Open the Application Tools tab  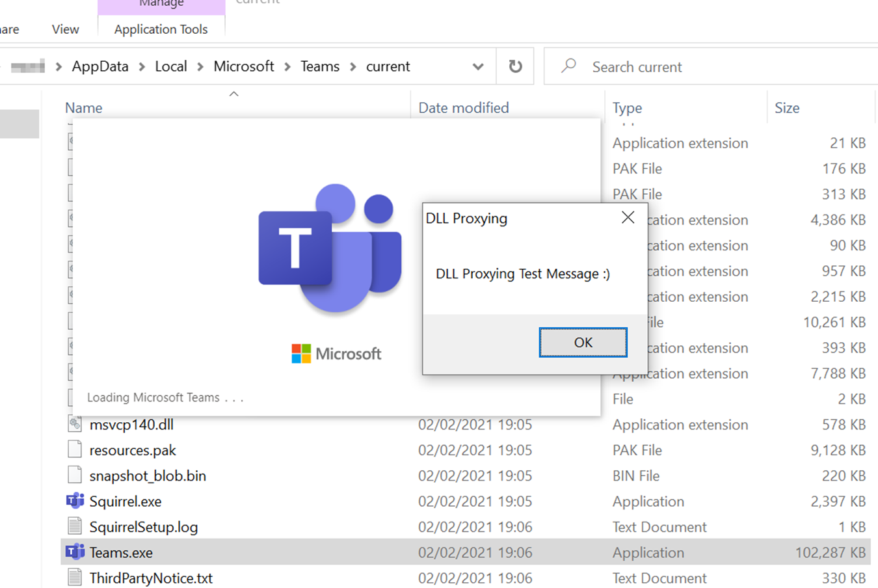[x=161, y=29]
